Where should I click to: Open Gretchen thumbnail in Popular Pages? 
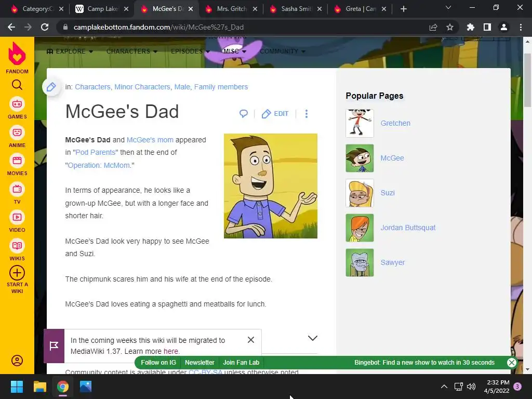coord(360,123)
